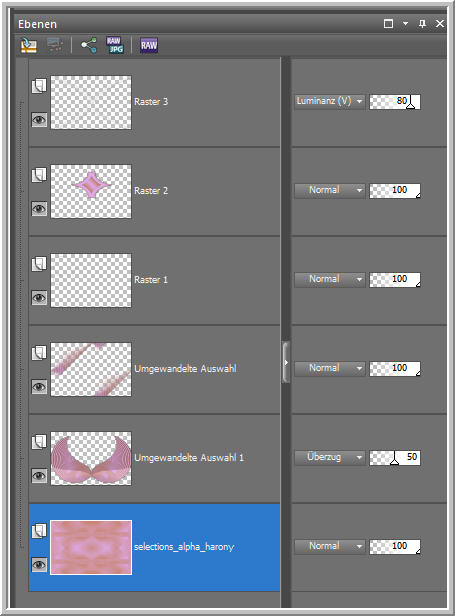This screenshot has width=455, height=616.
Task: Click the layer-type icon beside Raster 2
Action: coord(39,175)
